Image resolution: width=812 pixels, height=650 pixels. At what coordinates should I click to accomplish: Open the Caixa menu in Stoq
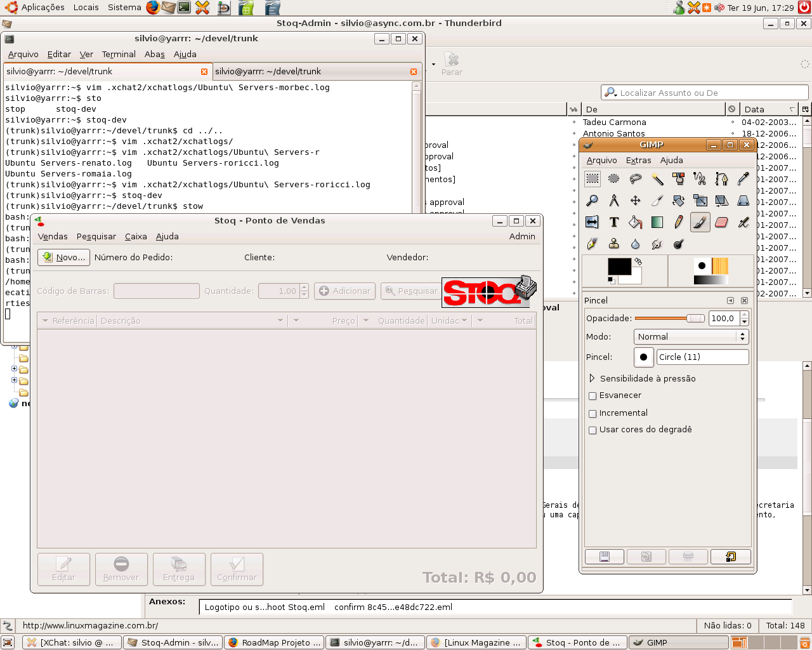136,237
